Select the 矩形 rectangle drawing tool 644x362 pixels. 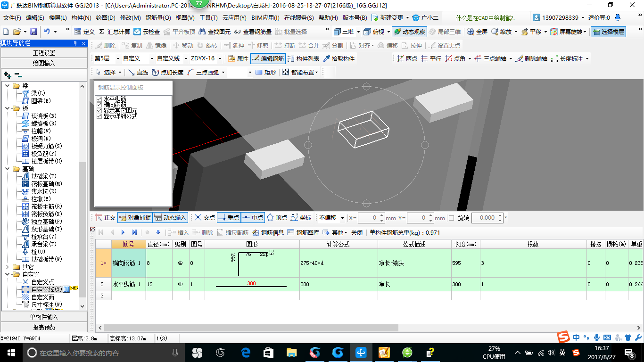pyautogui.click(x=265, y=72)
